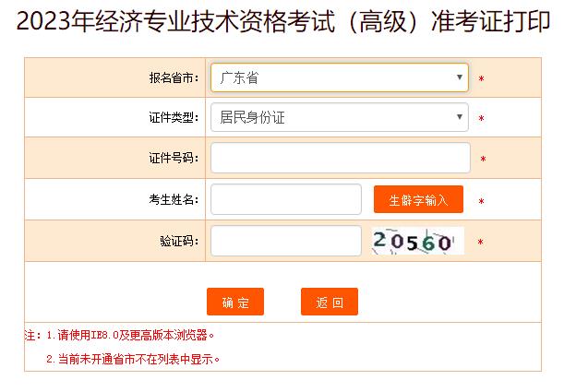The height and width of the screenshot is (392, 564).
Task: Click the 生僻字输入 button
Action: (418, 199)
